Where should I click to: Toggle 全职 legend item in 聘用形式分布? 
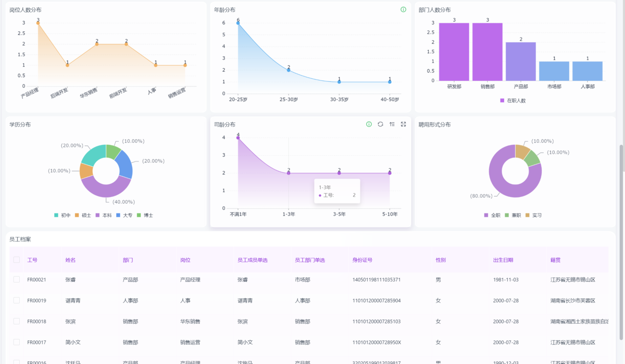pyautogui.click(x=492, y=215)
